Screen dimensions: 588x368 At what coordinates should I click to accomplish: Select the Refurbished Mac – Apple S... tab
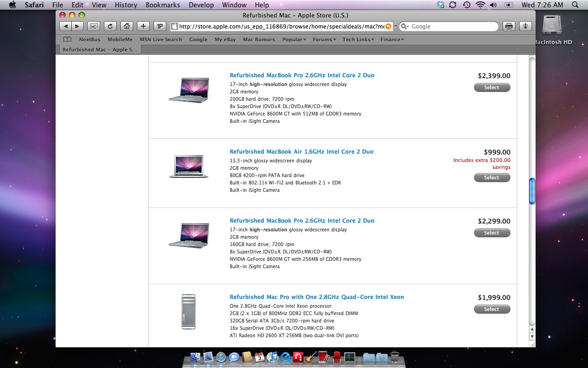(x=100, y=50)
